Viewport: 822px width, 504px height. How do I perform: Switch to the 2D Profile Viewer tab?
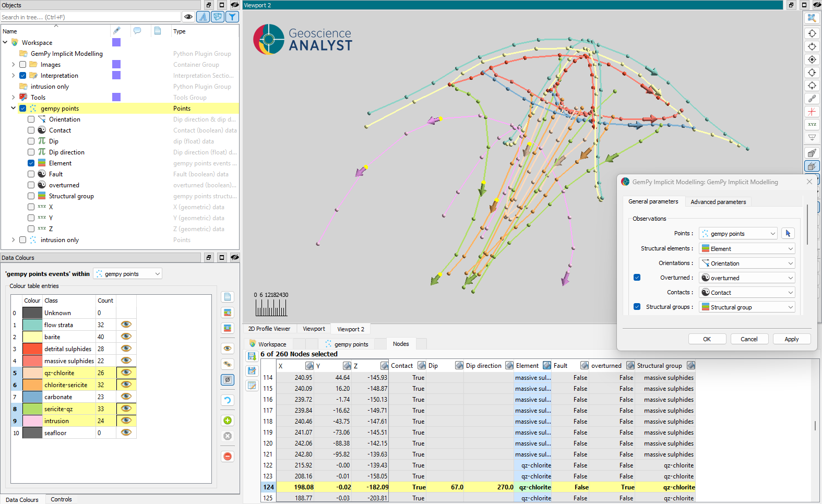[x=269, y=329]
